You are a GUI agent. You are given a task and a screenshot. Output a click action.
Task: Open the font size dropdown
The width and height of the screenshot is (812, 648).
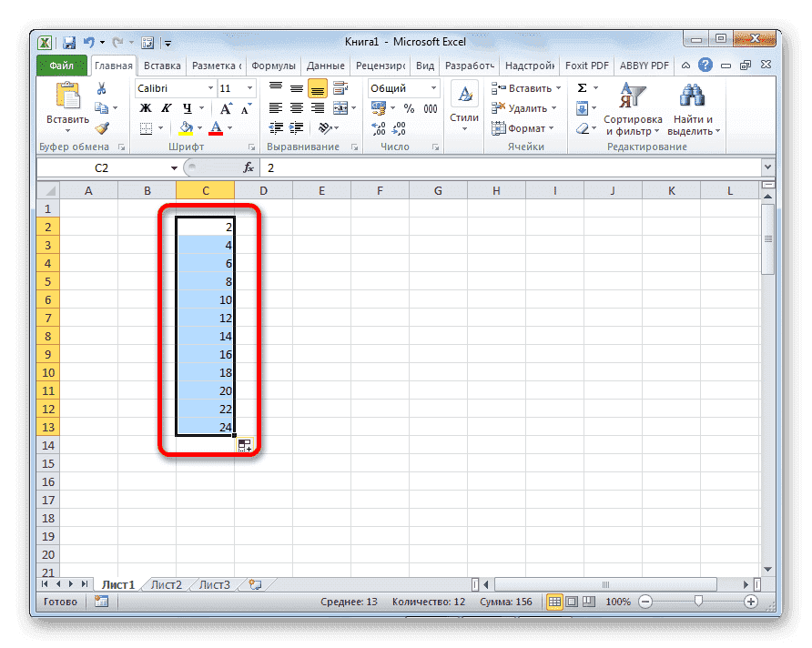coord(249,87)
